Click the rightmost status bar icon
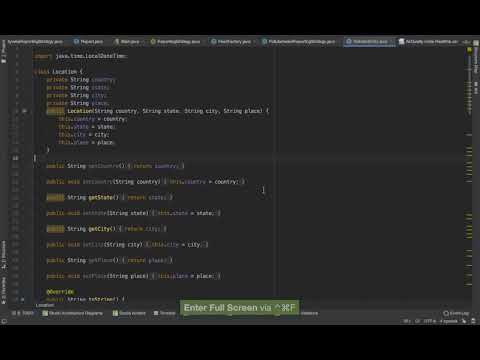 pos(473,321)
